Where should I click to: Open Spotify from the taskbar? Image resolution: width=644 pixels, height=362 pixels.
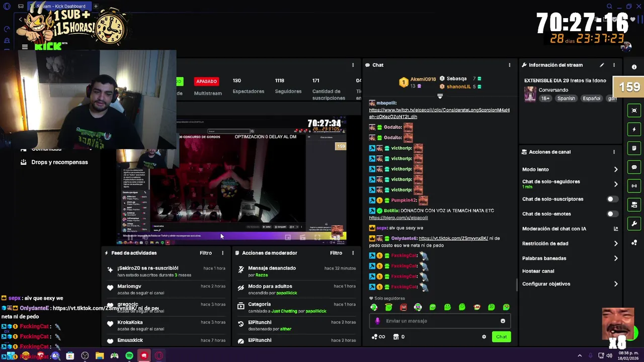coord(129,356)
